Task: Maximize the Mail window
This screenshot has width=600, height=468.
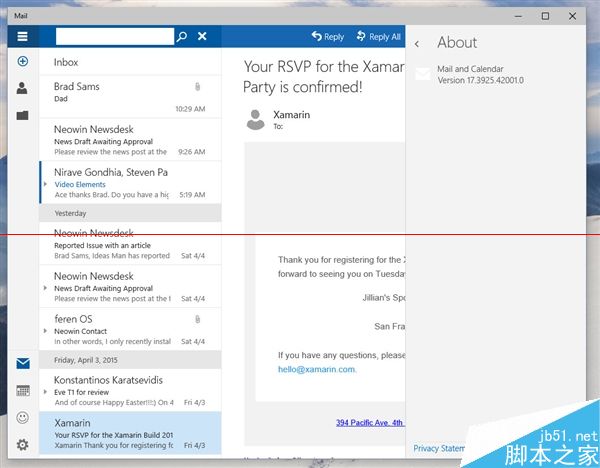Action: click(x=545, y=16)
